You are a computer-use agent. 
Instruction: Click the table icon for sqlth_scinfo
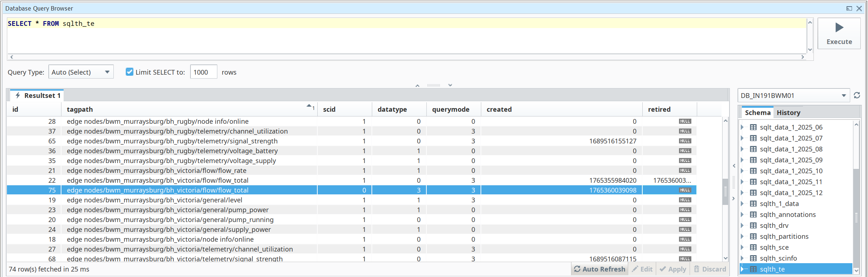coord(753,258)
